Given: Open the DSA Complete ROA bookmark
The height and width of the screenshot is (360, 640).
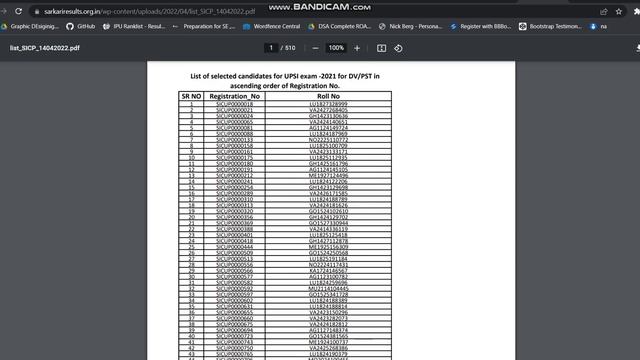Looking at the screenshot, I should [x=340, y=27].
